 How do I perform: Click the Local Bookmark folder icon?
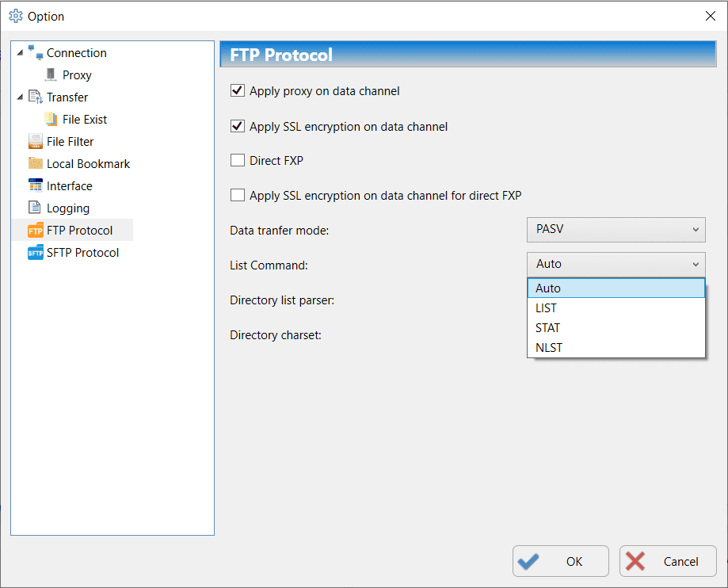pyautogui.click(x=35, y=164)
